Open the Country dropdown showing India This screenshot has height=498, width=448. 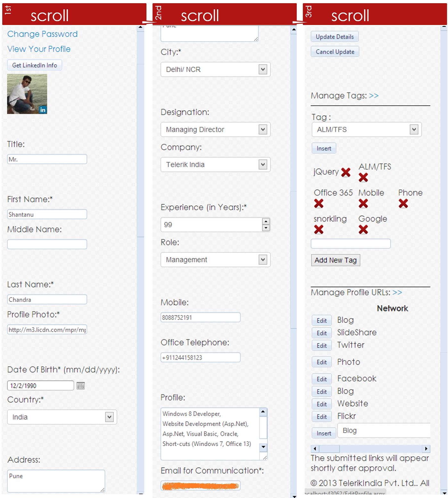coord(109,417)
